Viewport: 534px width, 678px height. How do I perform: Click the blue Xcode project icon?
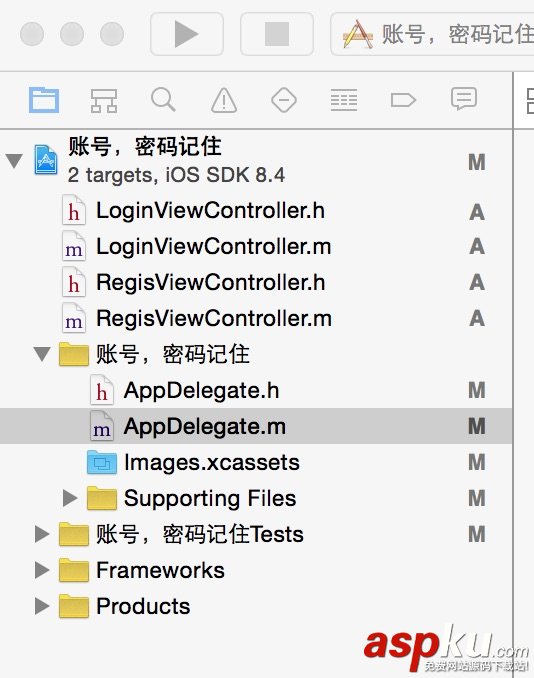46,160
